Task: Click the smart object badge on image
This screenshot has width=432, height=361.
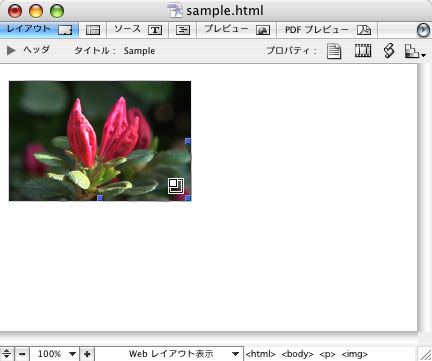Action: coord(176,186)
